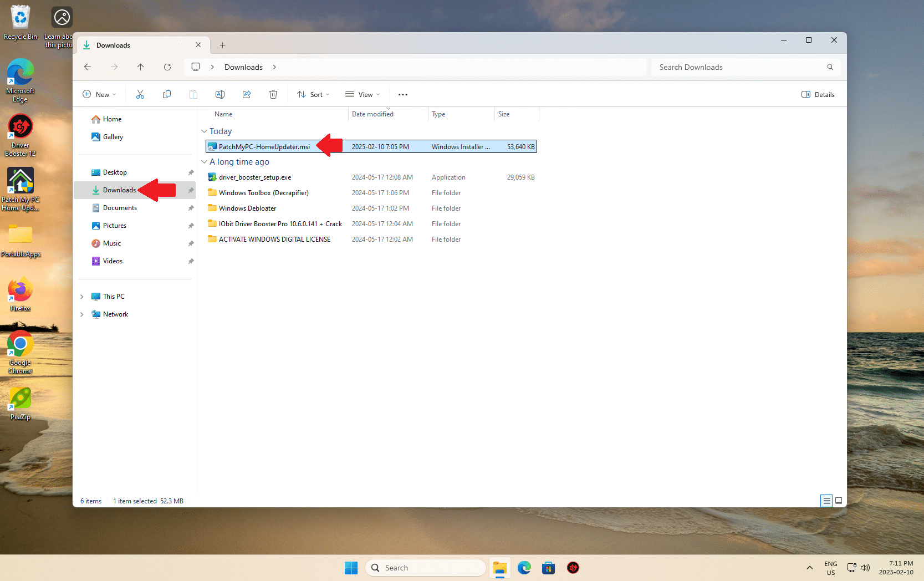The height and width of the screenshot is (581, 924).
Task: Navigate up one folder level
Action: (x=140, y=67)
